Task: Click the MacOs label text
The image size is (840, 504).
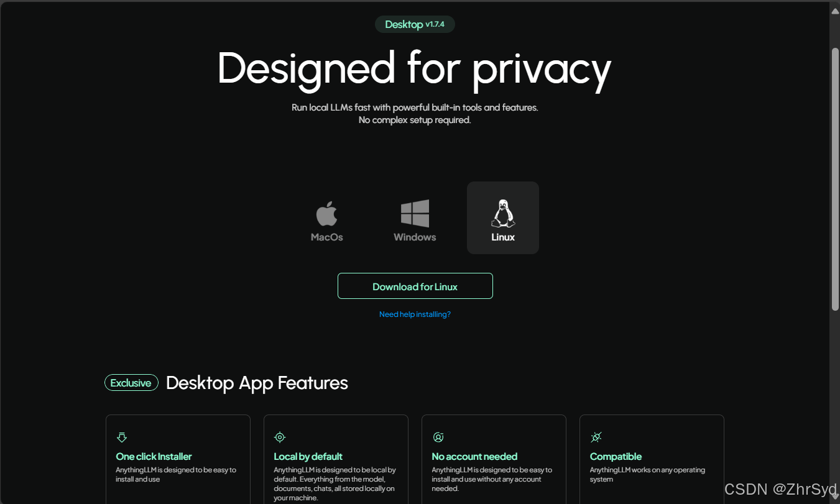Action: click(x=327, y=237)
